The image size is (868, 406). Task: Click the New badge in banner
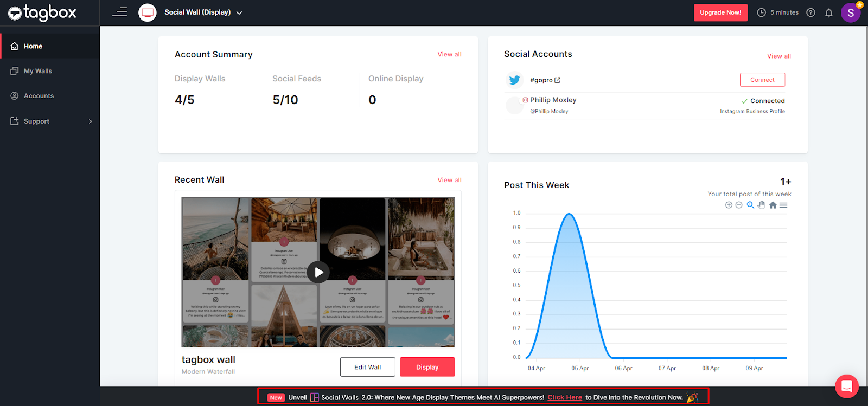tap(276, 397)
